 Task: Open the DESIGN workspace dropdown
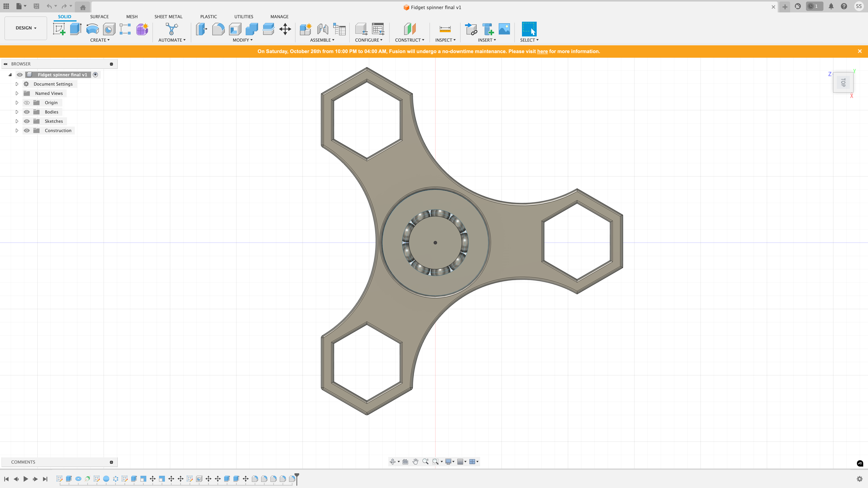click(x=26, y=28)
